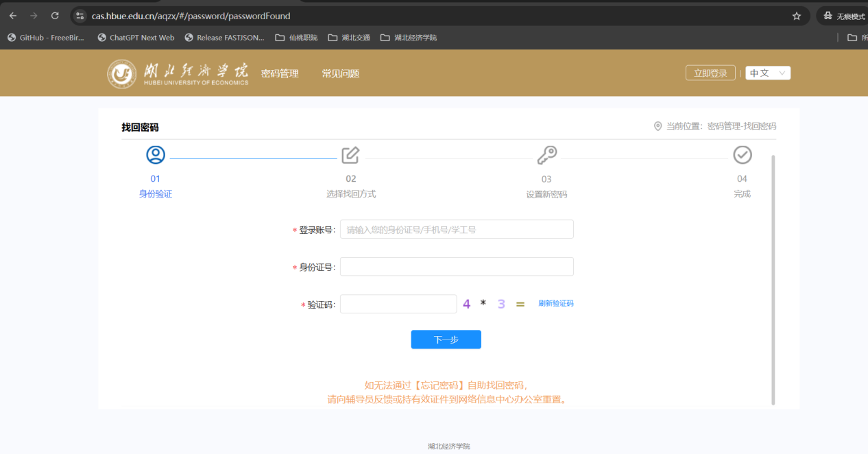The height and width of the screenshot is (454, 868).
Task: Click the site information icon in address bar
Action: 80,16
